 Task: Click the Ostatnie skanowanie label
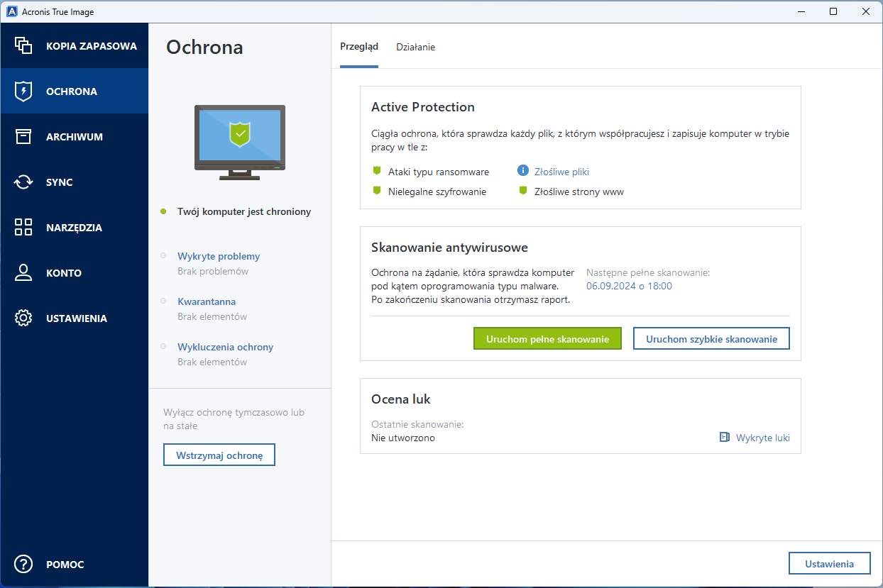(x=417, y=424)
